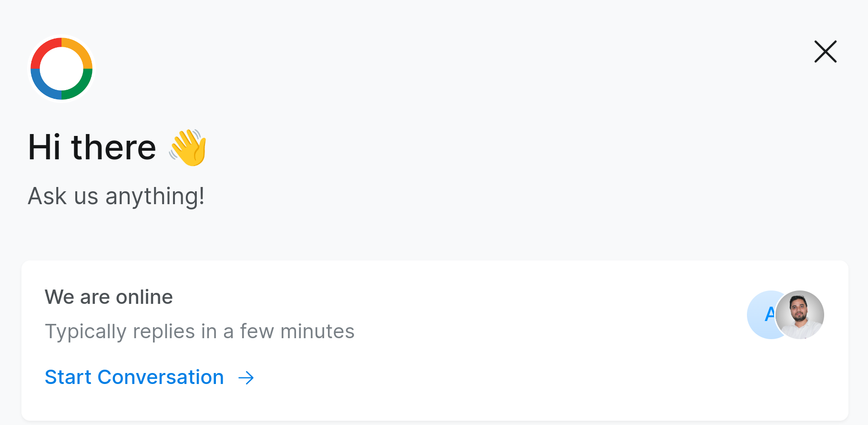This screenshot has height=425, width=868.
Task: Click the word 'Conversation' in the blue link
Action: 161,377
